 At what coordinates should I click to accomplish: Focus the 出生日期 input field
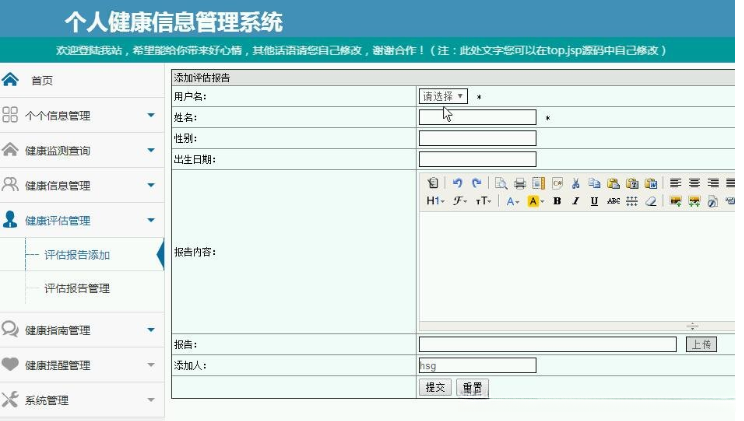pyautogui.click(x=478, y=159)
